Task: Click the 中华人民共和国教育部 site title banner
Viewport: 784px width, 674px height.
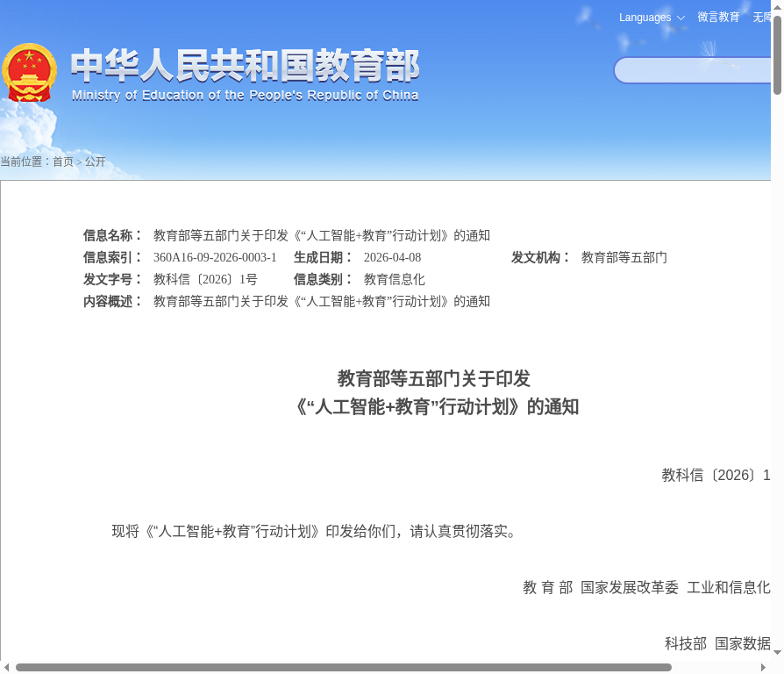Action: (x=245, y=75)
